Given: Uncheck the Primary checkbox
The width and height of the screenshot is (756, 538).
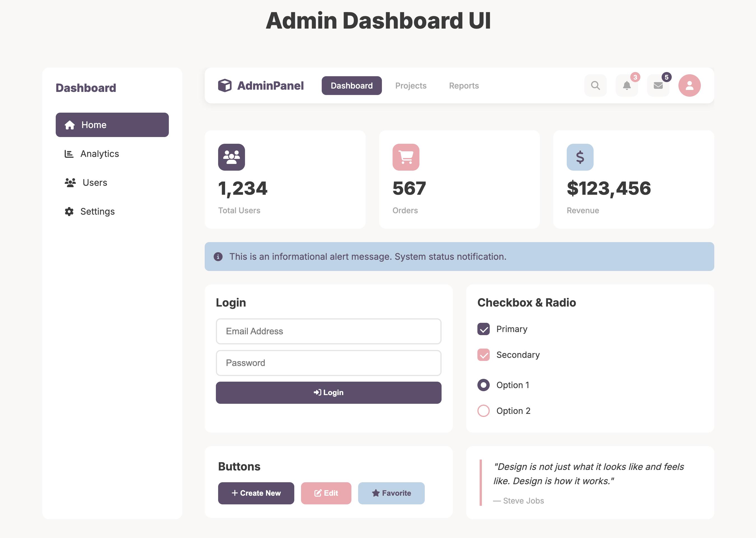Looking at the screenshot, I should 483,329.
